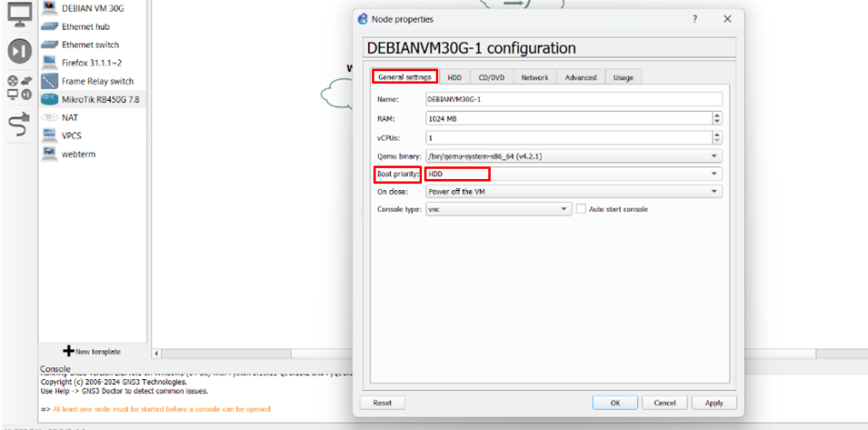Image resolution: width=868 pixels, height=430 pixels.
Task: Click the browse all devices icon
Action: tap(19, 87)
